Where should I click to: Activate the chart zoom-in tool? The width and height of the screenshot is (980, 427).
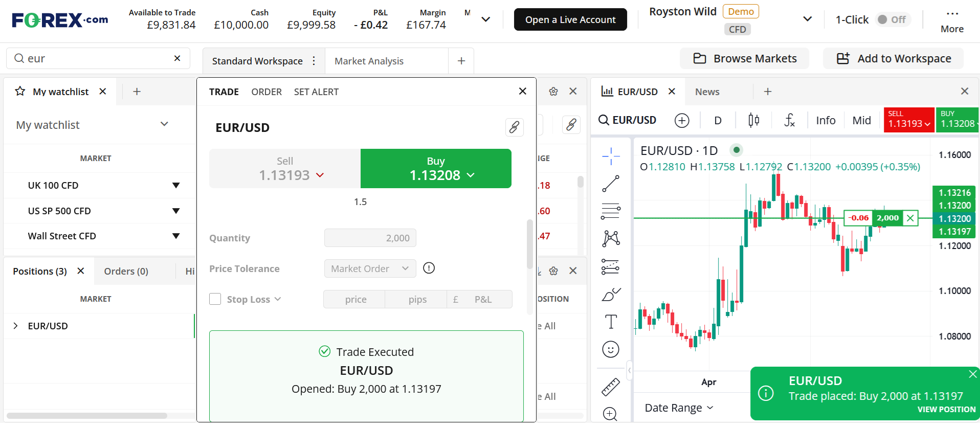click(x=610, y=414)
